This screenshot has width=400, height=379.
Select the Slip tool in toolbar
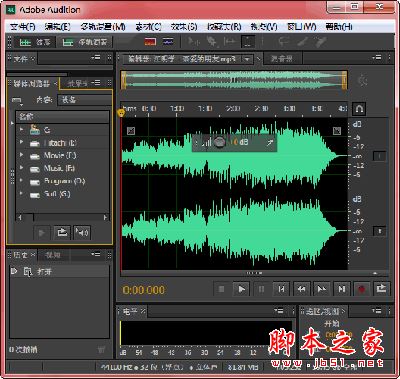tap(229, 42)
